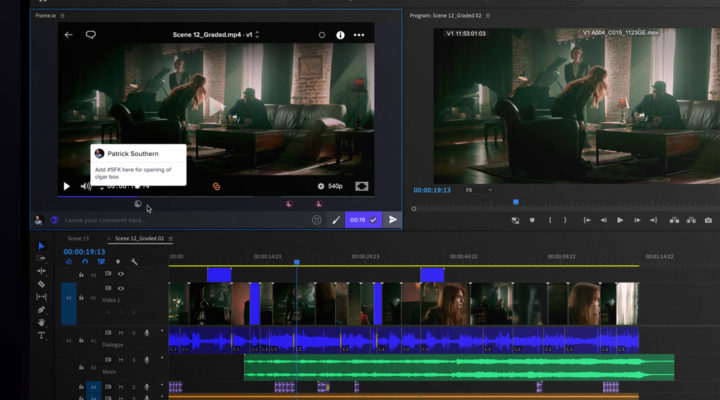
Task: Click the Mark Out bracket button
Action: click(x=565, y=220)
